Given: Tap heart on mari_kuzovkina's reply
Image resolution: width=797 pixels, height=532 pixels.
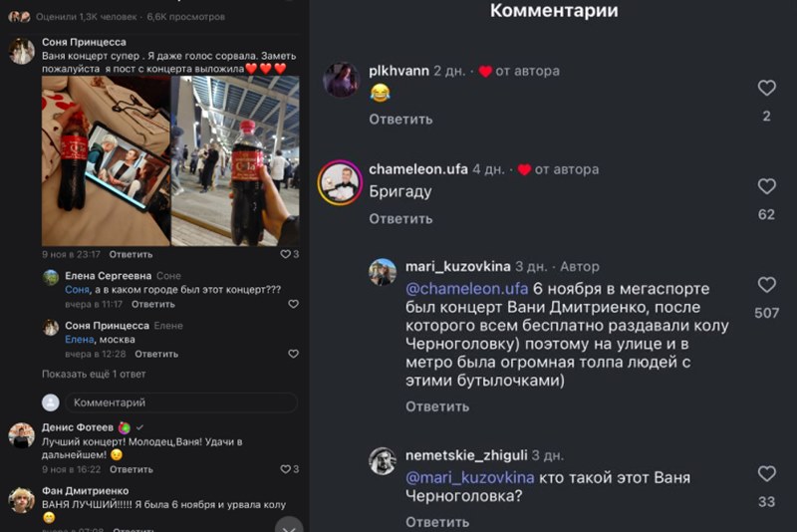Looking at the screenshot, I should [766, 285].
